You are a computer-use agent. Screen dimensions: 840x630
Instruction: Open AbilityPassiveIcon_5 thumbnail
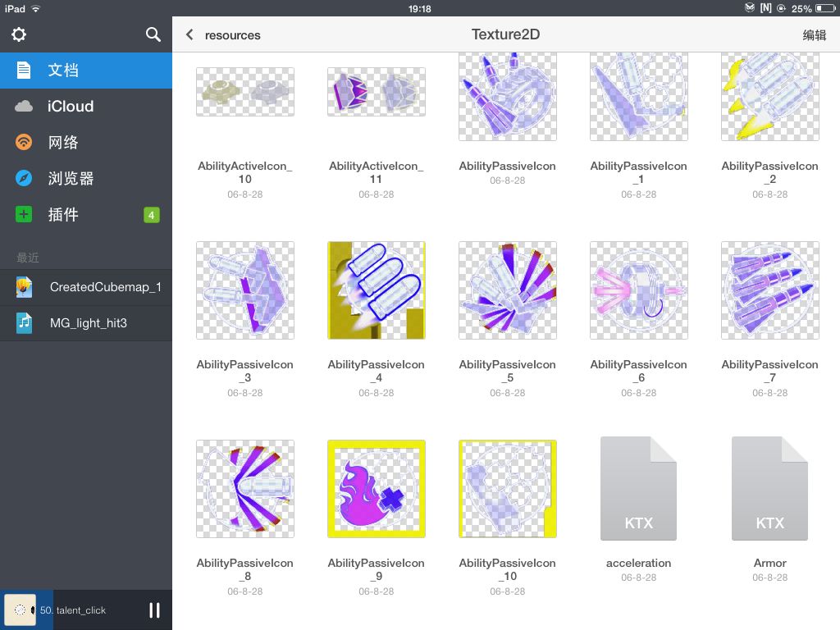507,290
